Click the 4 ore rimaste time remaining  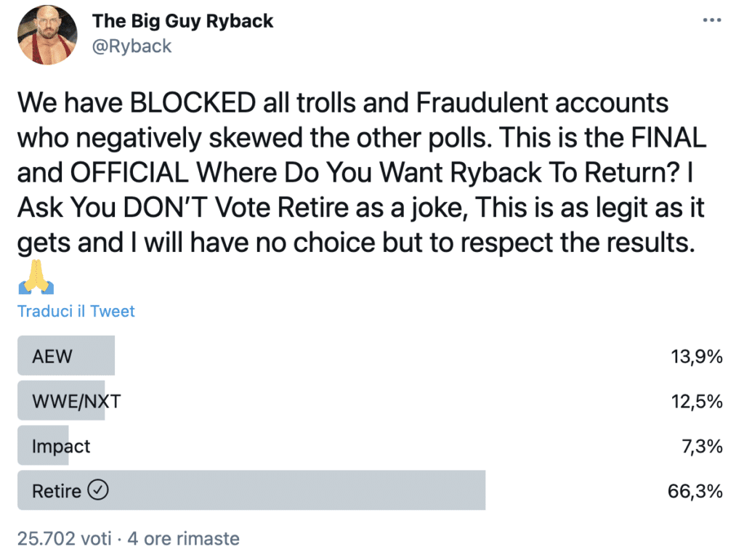tap(184, 539)
